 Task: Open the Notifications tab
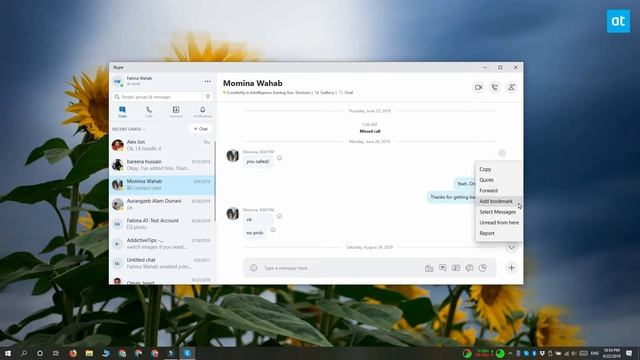coord(202,111)
